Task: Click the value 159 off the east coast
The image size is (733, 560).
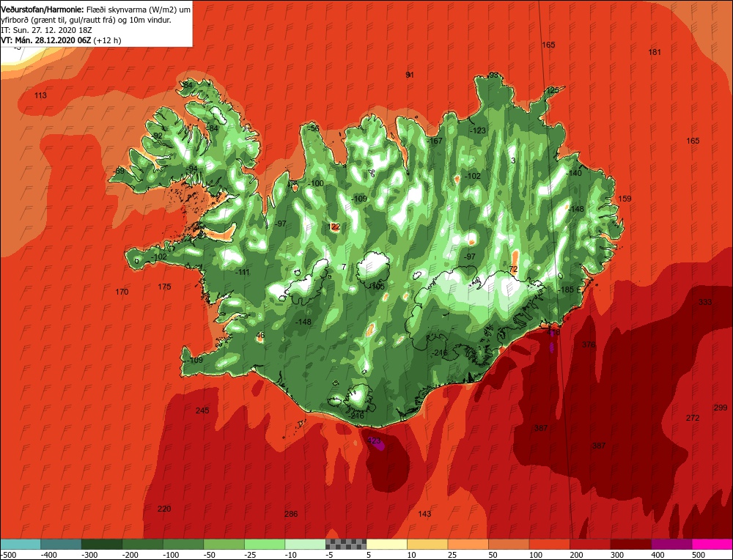Action: coord(625,199)
